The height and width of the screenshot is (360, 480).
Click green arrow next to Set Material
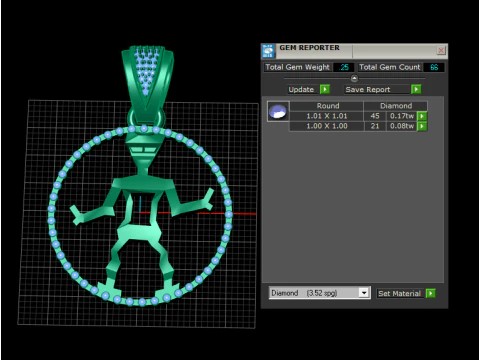pyautogui.click(x=431, y=294)
